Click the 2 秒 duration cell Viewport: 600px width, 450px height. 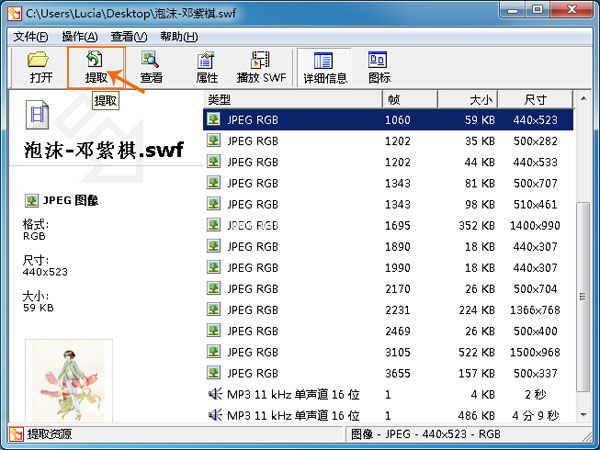coord(535,394)
